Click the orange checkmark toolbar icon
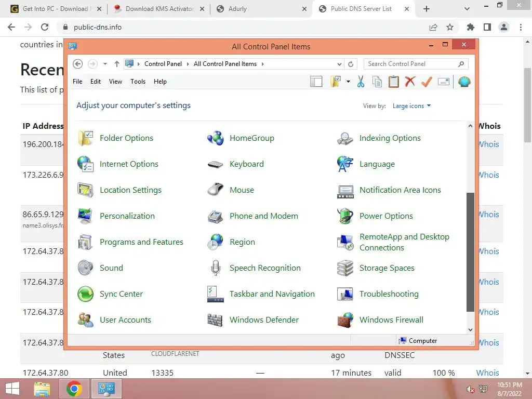This screenshot has width=532, height=399. (x=427, y=82)
